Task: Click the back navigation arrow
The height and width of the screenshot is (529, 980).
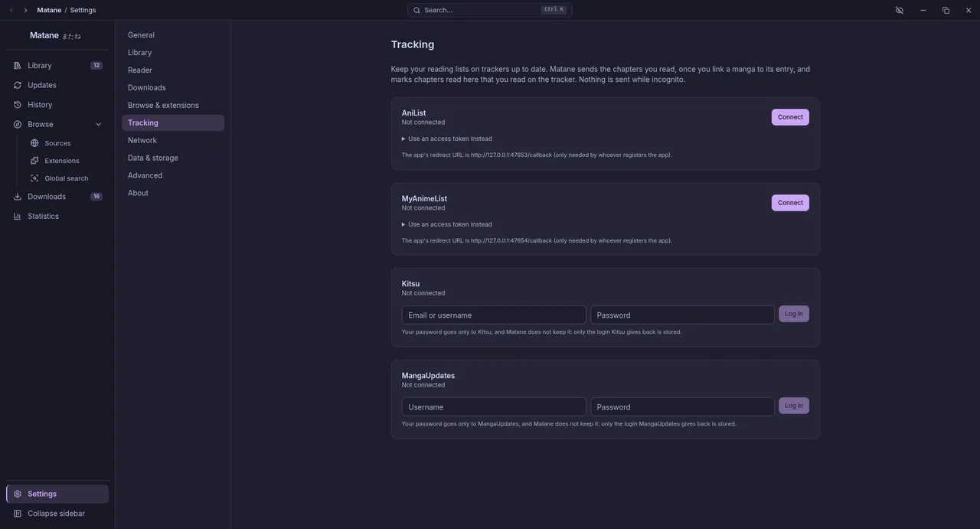Action: coord(11,10)
